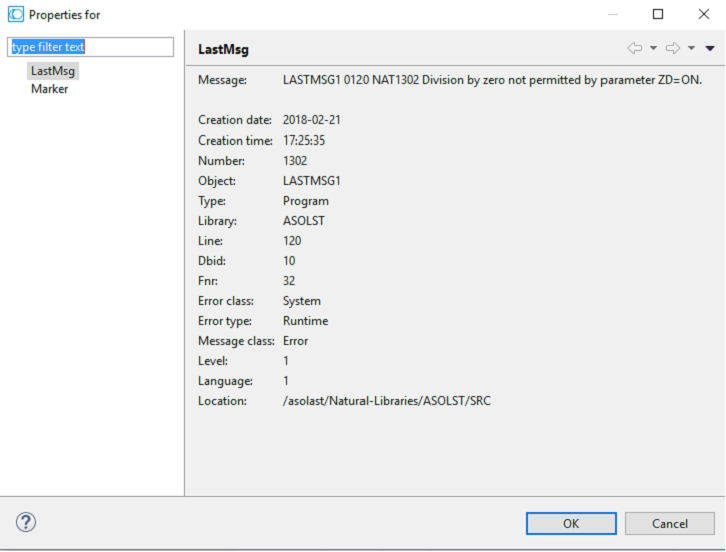Open the view menu triangle in page header

coord(709,48)
